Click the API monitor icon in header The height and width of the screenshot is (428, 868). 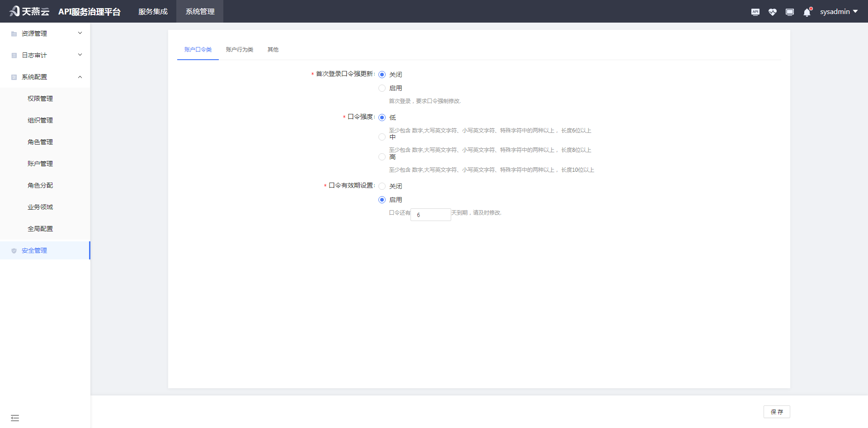[755, 12]
